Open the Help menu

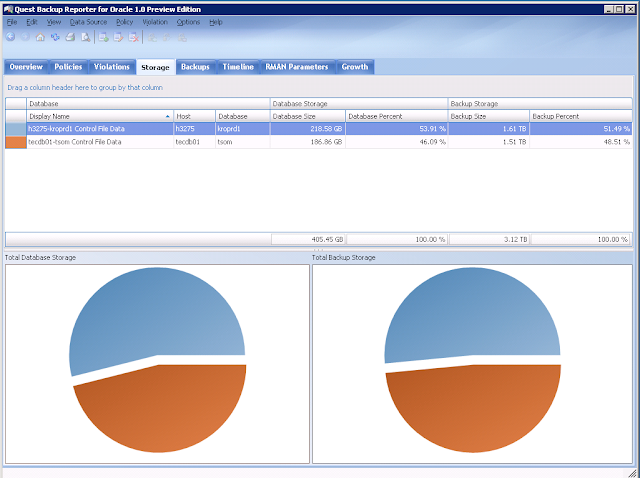pos(216,22)
